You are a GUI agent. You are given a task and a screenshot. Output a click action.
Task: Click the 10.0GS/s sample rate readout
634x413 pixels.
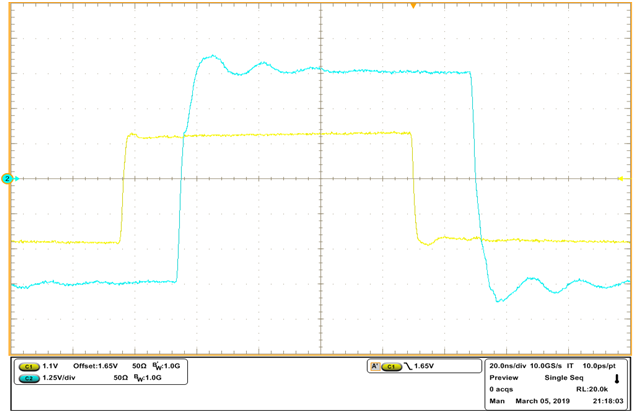click(x=546, y=366)
